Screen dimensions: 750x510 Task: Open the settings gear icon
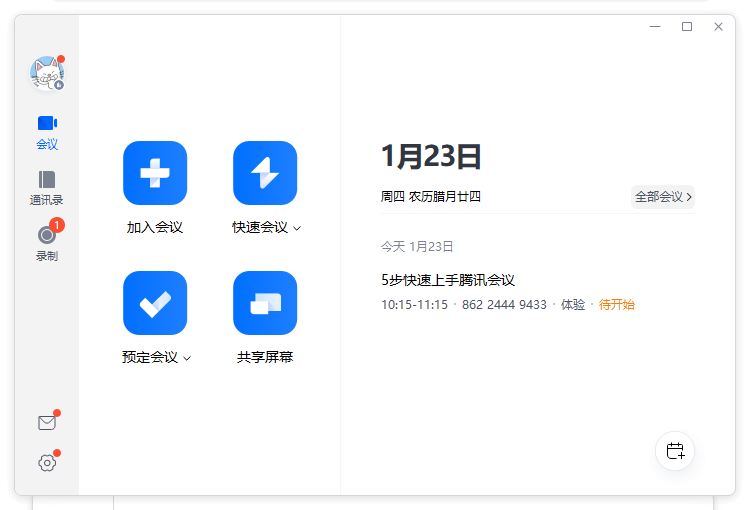click(47, 463)
